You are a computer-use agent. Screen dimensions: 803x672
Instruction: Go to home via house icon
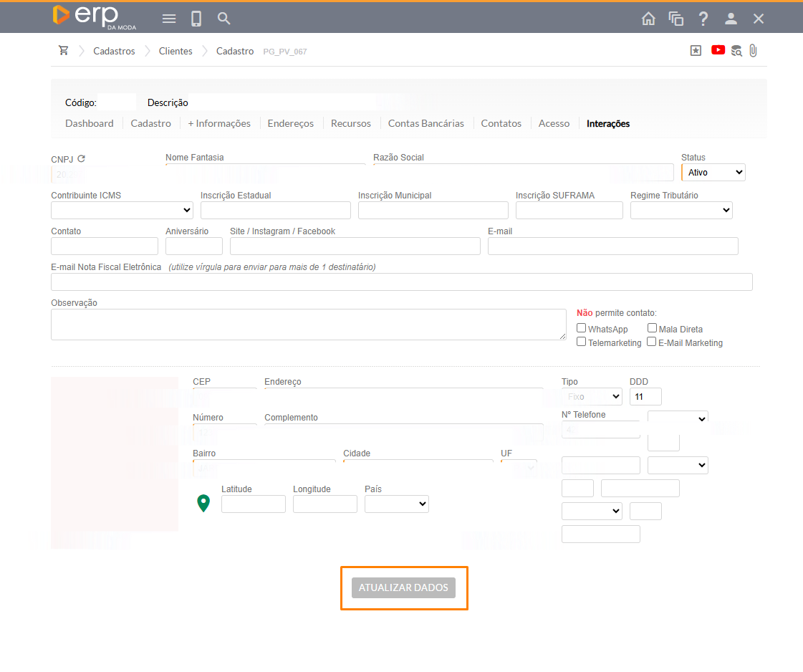coord(648,19)
